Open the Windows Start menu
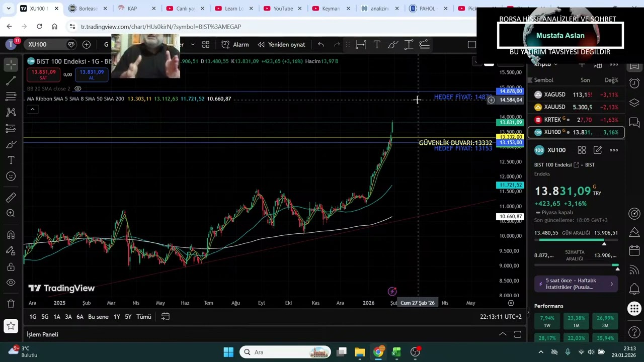The width and height of the screenshot is (644, 362). point(228,352)
